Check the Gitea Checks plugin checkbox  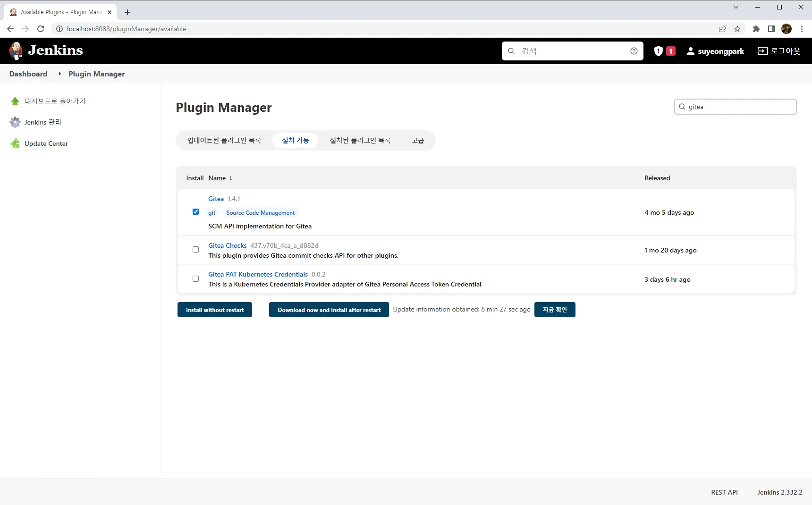[195, 250]
